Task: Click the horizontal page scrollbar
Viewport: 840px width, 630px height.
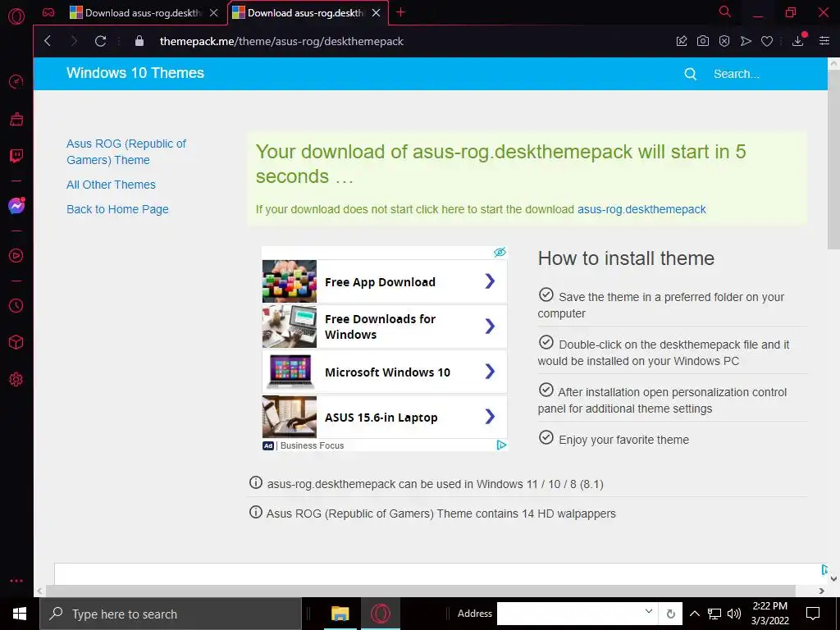Action: pyautogui.click(x=421, y=591)
